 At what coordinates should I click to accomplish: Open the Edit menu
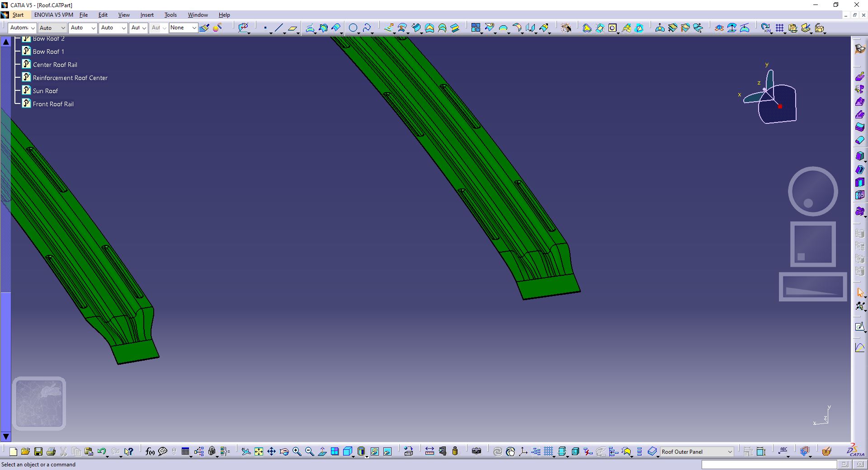point(103,15)
